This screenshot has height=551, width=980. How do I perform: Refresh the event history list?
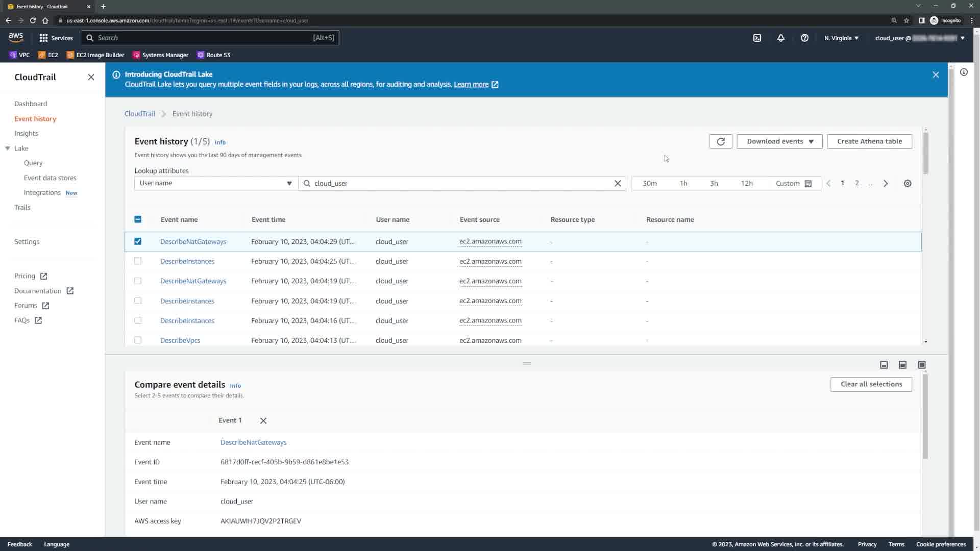tap(720, 141)
